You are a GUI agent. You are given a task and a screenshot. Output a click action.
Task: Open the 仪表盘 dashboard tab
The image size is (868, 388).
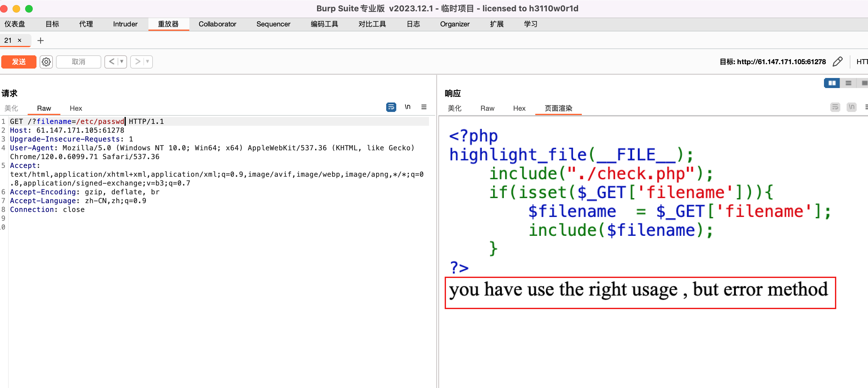click(x=14, y=24)
